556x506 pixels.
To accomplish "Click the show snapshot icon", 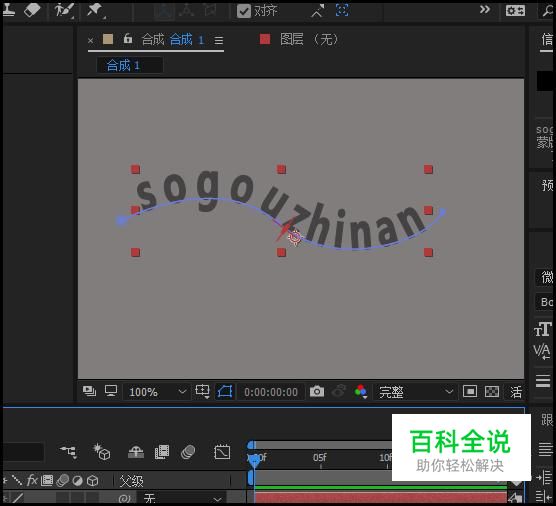I will click(339, 391).
